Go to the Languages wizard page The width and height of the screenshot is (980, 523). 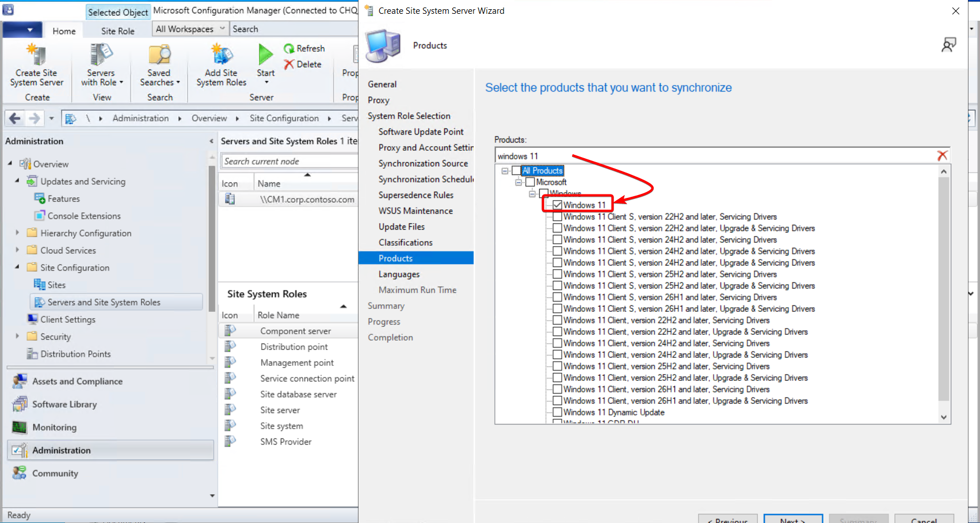pos(399,274)
